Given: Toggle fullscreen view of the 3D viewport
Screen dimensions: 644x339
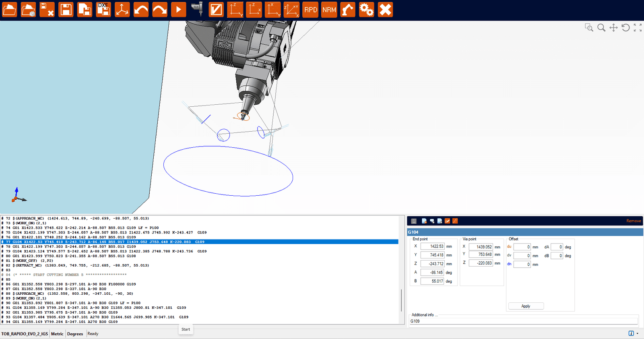Looking at the screenshot, I should pos(638,27).
